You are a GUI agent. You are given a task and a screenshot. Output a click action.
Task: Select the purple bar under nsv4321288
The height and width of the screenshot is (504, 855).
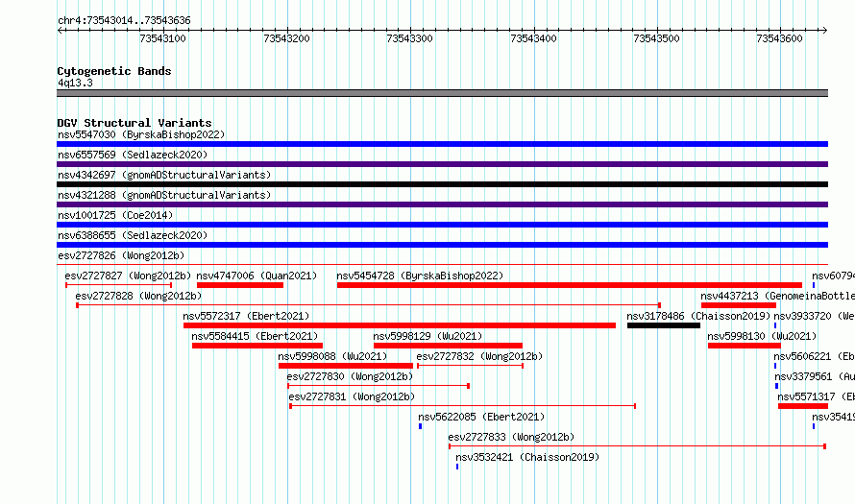[x=442, y=204]
